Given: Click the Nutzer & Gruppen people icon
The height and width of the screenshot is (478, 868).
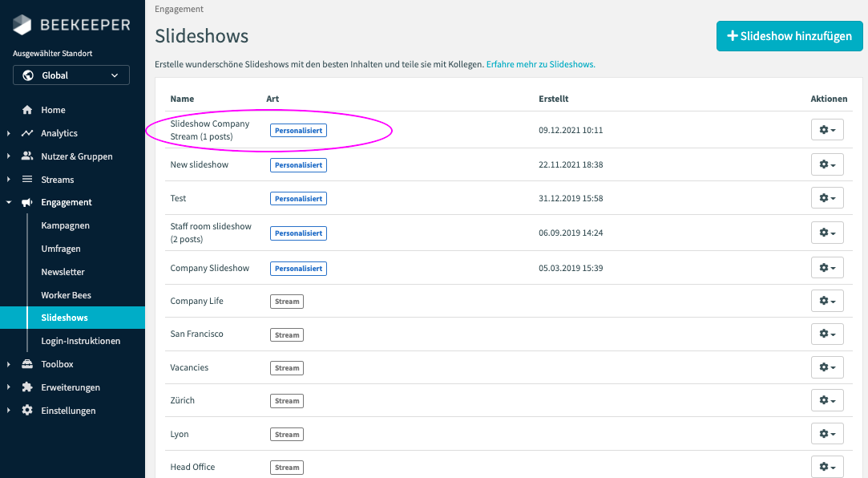Looking at the screenshot, I should tap(27, 156).
